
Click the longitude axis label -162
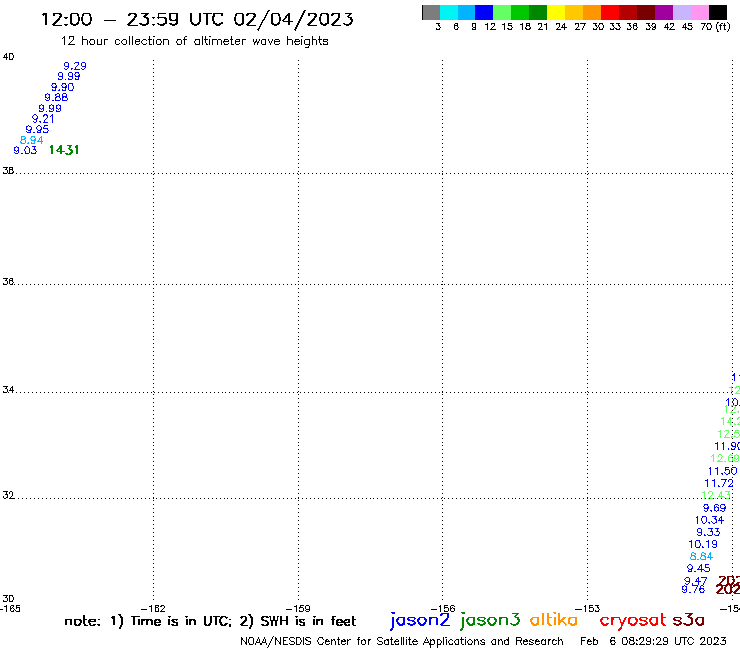click(153, 609)
